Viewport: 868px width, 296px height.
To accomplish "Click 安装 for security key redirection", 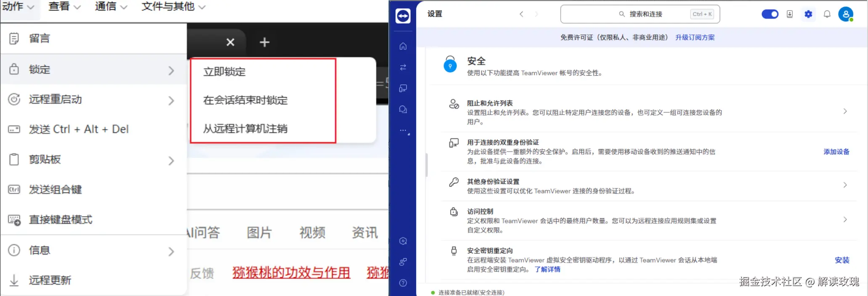I will click(x=842, y=260).
